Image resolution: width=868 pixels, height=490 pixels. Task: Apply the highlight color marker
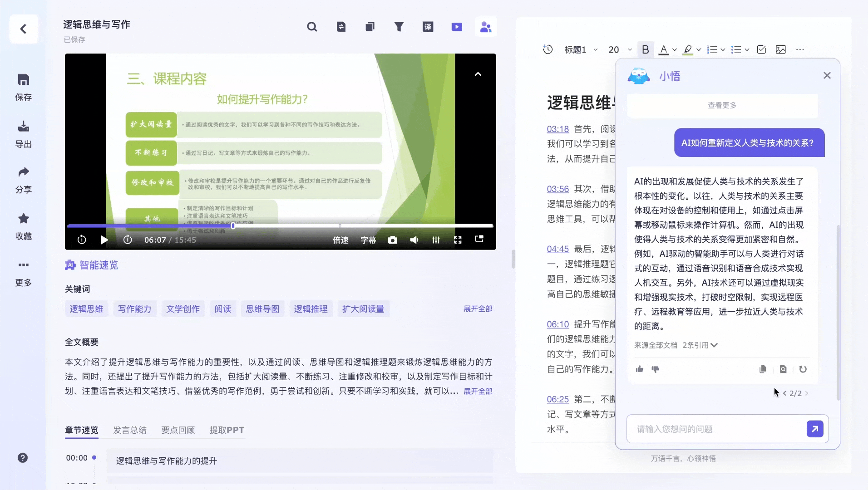click(x=688, y=49)
